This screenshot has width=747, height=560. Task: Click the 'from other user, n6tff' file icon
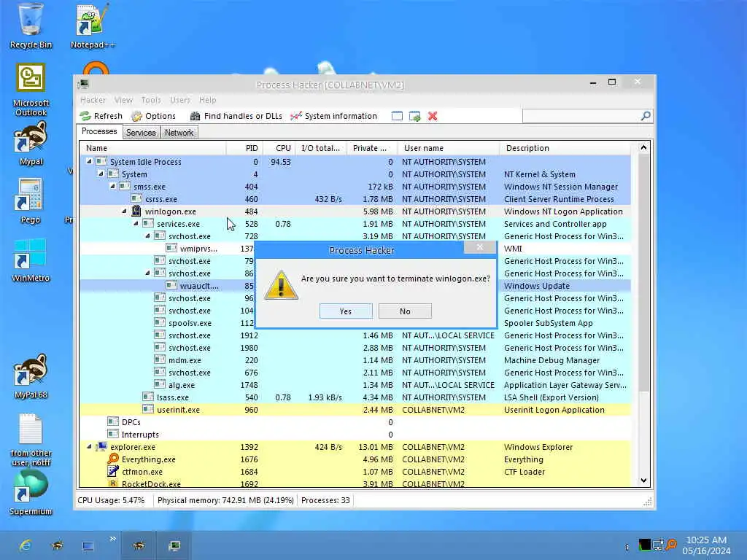(x=31, y=440)
